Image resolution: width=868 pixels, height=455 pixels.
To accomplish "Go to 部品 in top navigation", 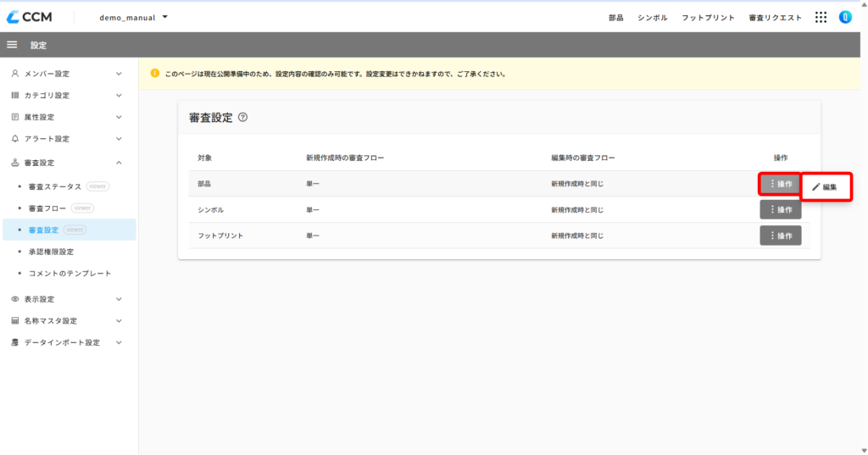I will point(616,18).
